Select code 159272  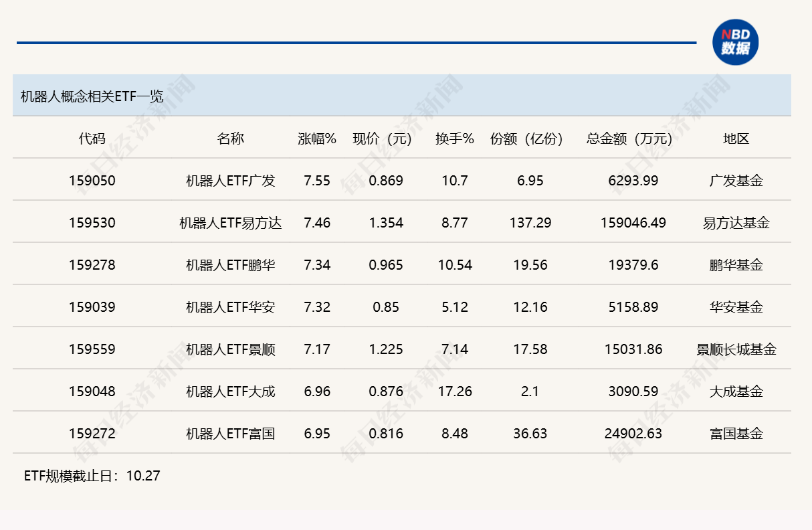pos(92,434)
